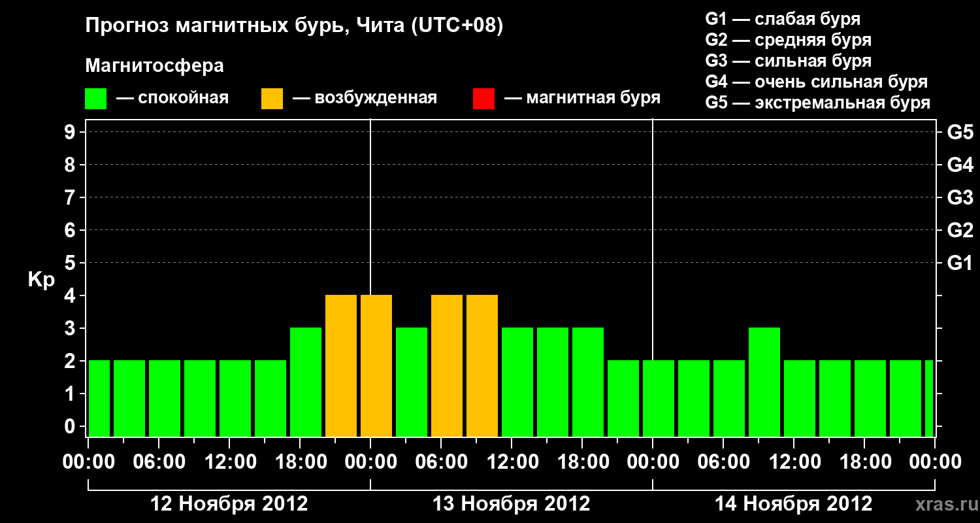Viewport: 980px width, 523px height.
Task: Click the 'G5' label on right axis
Action: click(960, 133)
